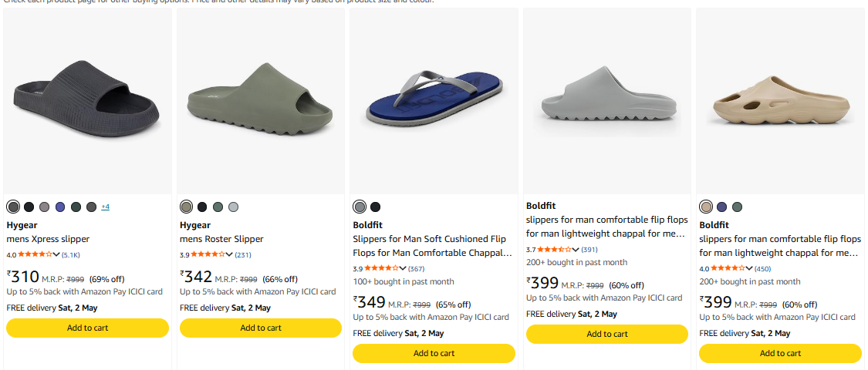Image resolution: width=868 pixels, height=370 pixels.
Task: Expand rating breakdown chevron for Hygear Xpress slipper
Action: click(x=57, y=254)
